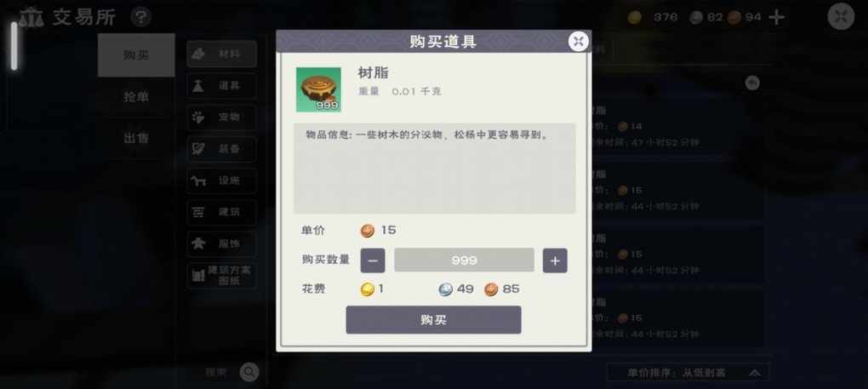
Task: Select the 建筑方案图纸 blueprint category
Action: pos(221,275)
